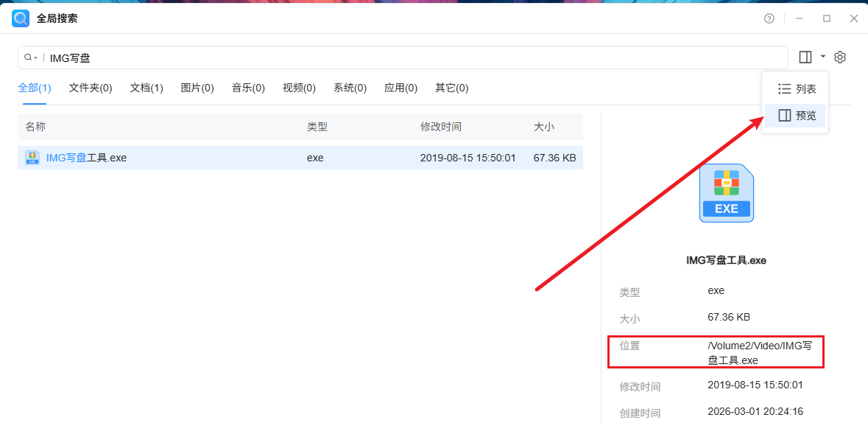Click 67.36 KB value in preview pane

pos(729,318)
